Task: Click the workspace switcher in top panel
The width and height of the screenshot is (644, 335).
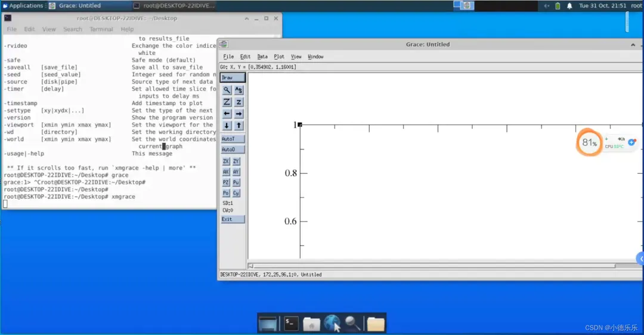Action: click(x=464, y=5)
